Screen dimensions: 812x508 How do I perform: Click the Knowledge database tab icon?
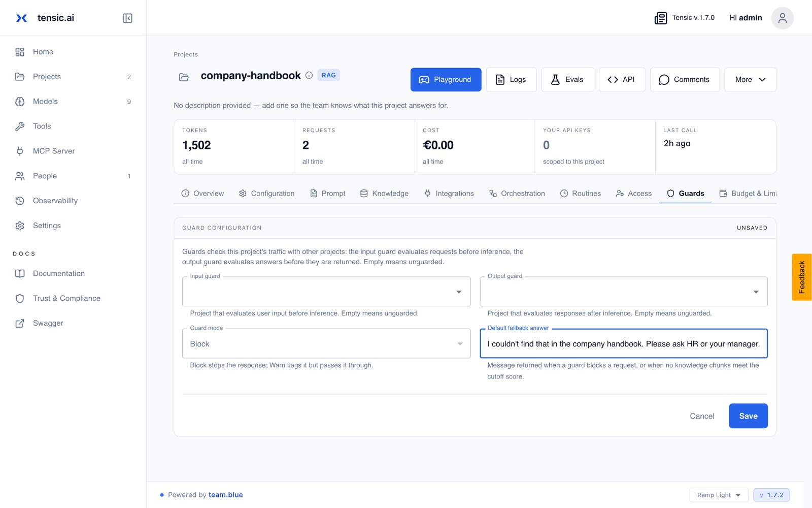[x=364, y=194]
